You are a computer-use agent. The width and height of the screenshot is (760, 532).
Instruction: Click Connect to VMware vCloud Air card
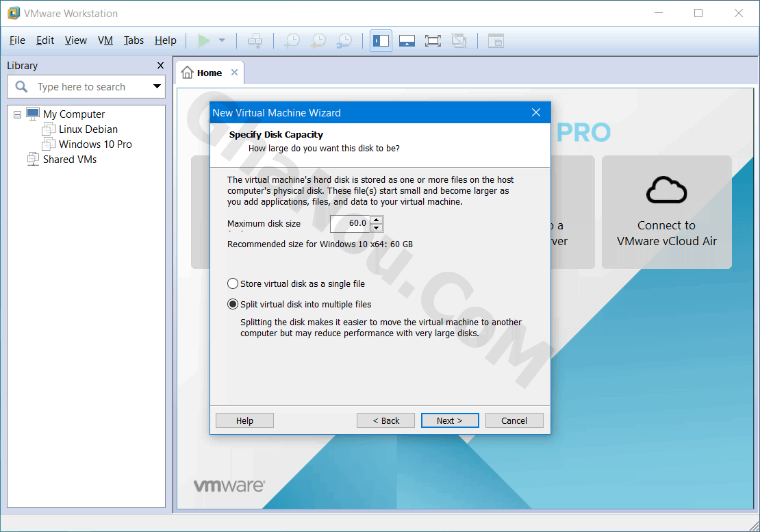click(x=667, y=212)
